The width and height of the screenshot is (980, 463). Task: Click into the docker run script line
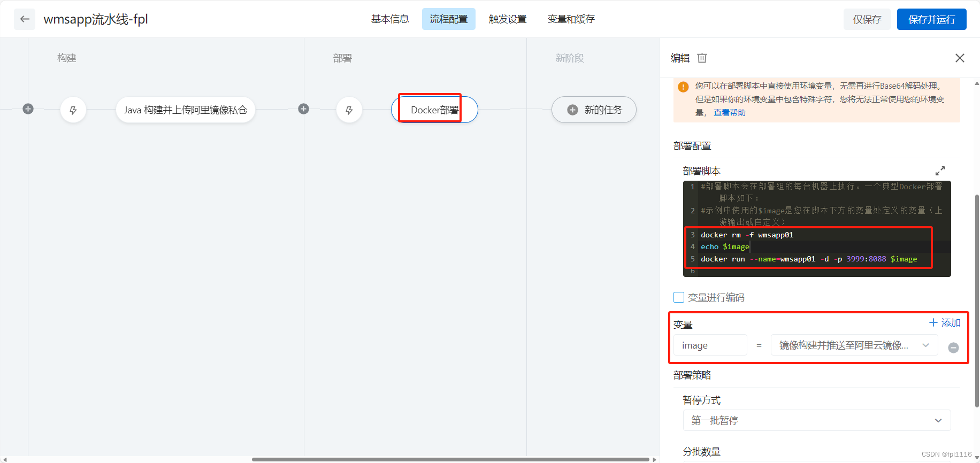809,259
